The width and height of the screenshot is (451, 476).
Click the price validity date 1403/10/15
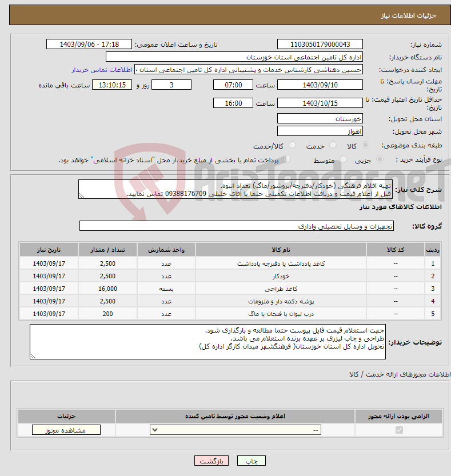point(320,103)
